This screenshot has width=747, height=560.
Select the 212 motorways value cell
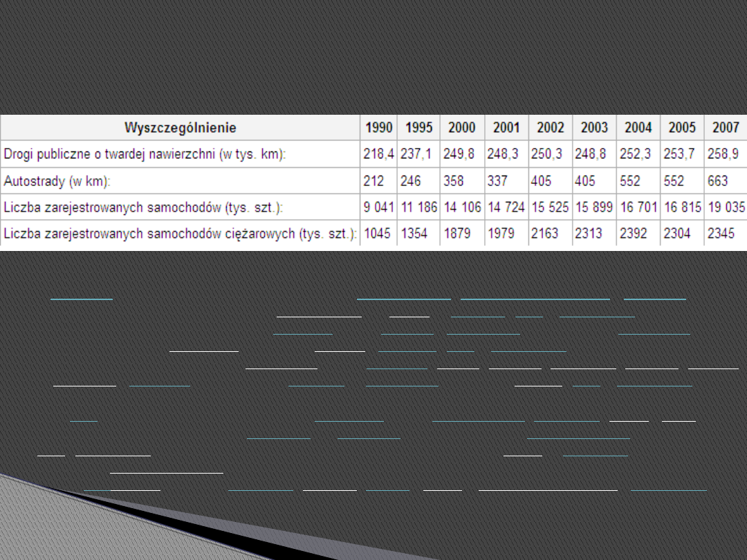[x=373, y=181]
